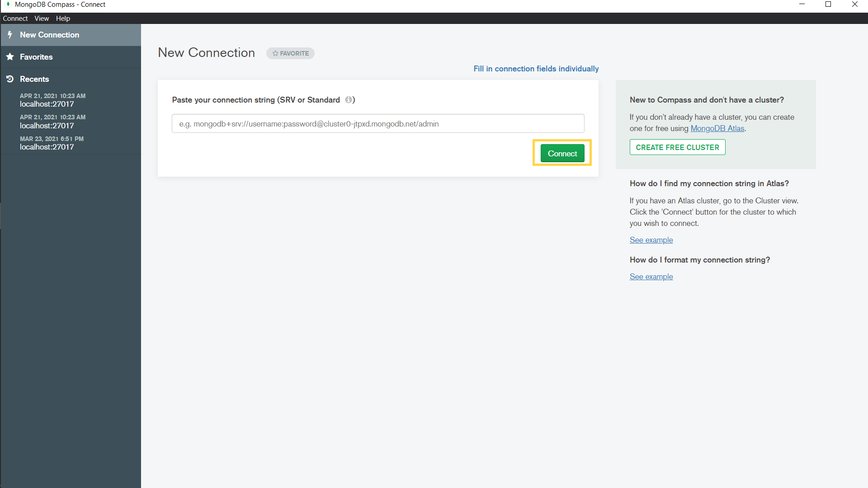
Task: Click the info icon next to connection string label
Action: (x=349, y=100)
